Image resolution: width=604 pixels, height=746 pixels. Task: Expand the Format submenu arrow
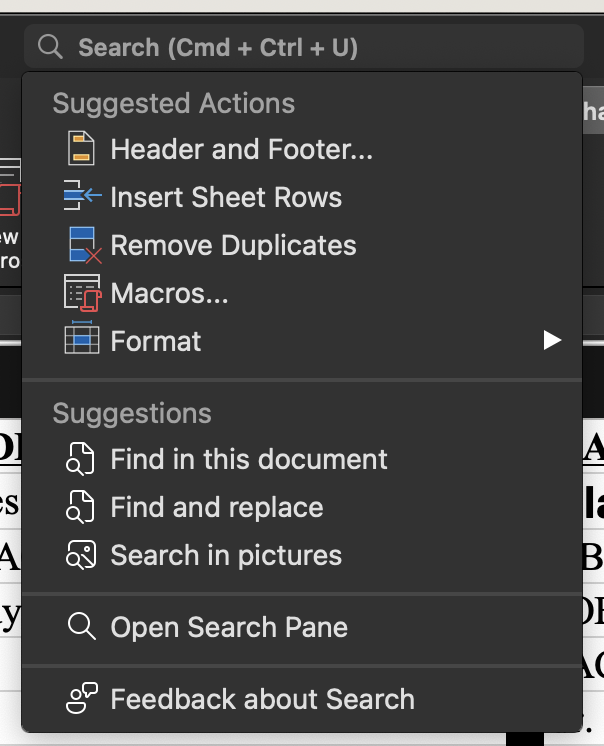551,341
